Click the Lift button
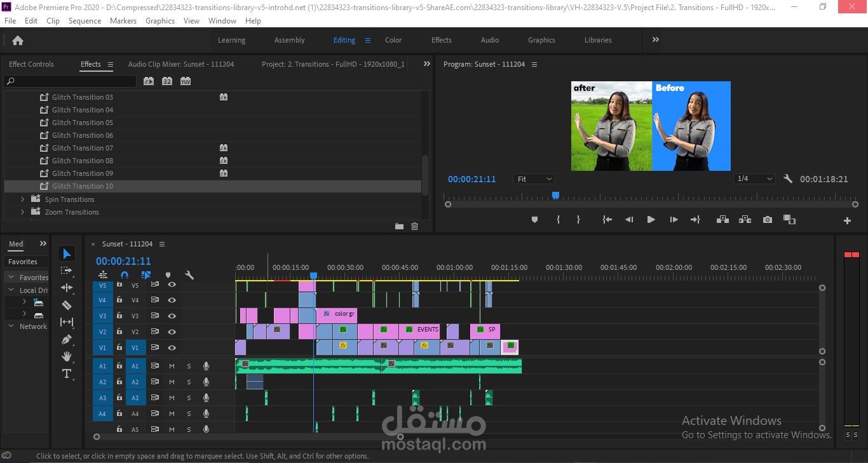Image resolution: width=868 pixels, height=463 pixels. point(722,220)
